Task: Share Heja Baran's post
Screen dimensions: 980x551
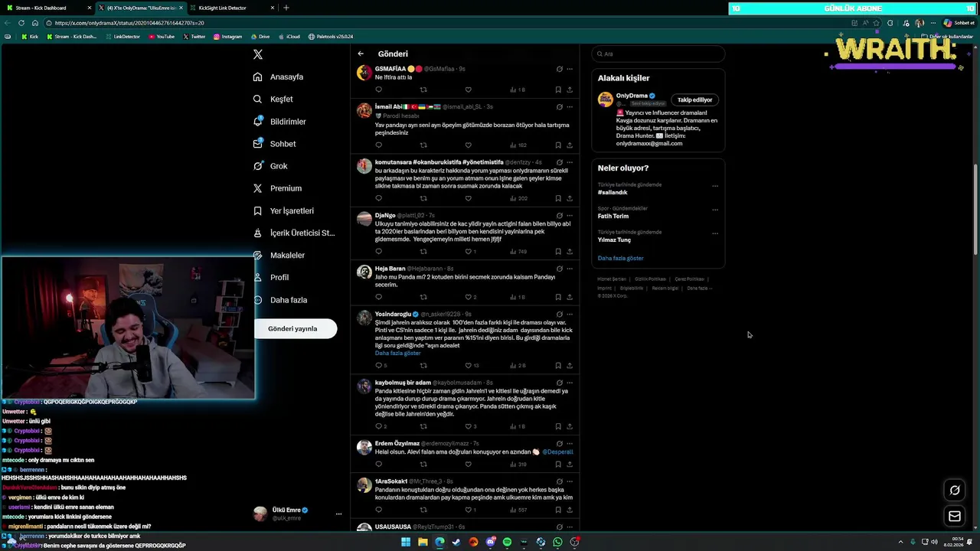Action: pos(570,297)
